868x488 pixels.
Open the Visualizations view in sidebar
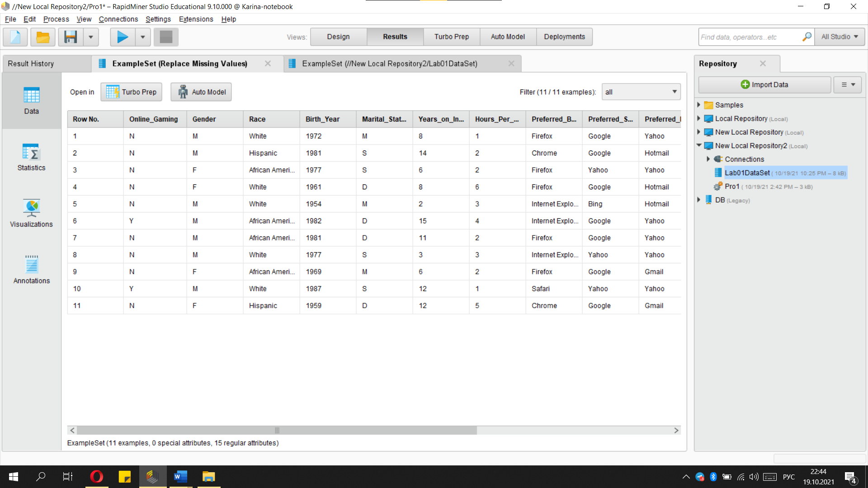point(31,214)
